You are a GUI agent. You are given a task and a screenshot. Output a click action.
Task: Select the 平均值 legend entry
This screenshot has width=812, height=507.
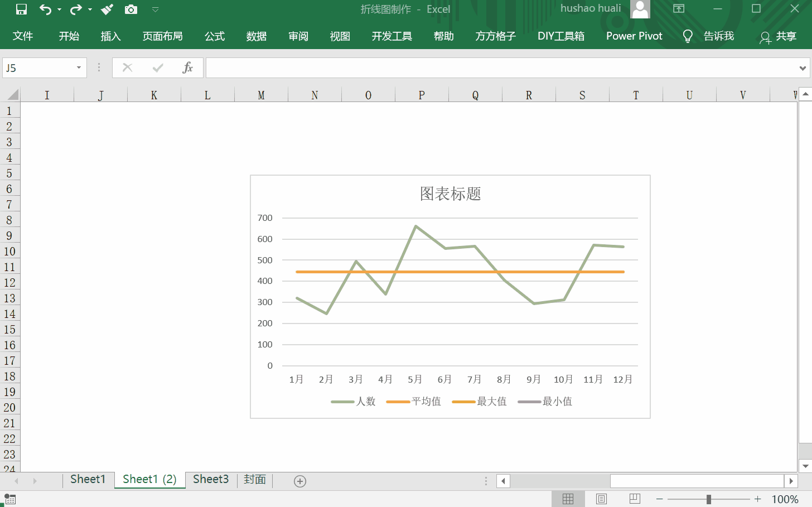413,401
